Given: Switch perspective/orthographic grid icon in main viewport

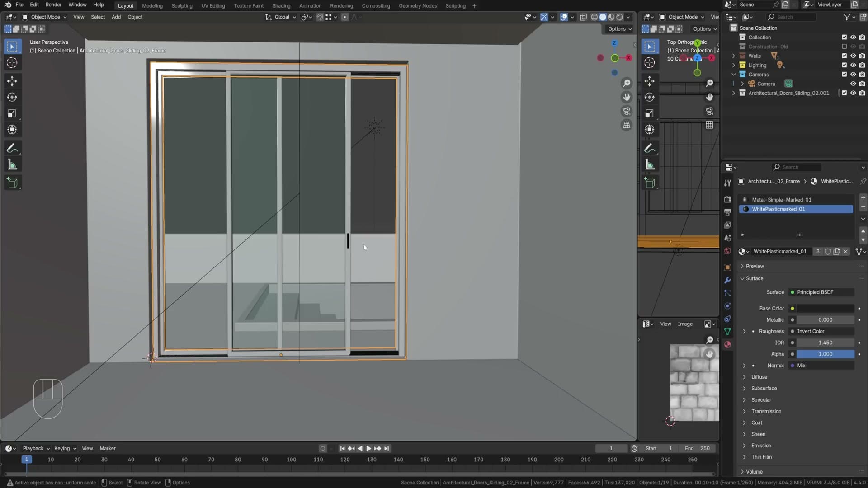Looking at the screenshot, I should (627, 125).
